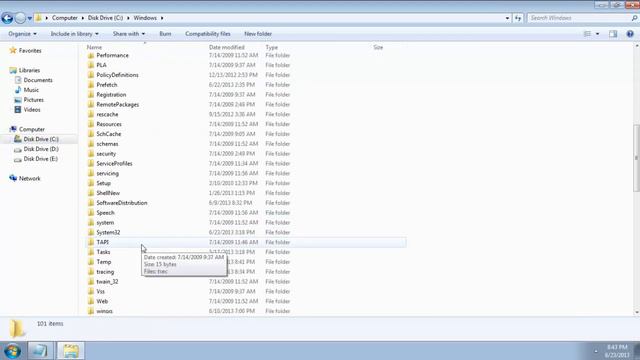Select the PLA folder icon

(x=91, y=65)
